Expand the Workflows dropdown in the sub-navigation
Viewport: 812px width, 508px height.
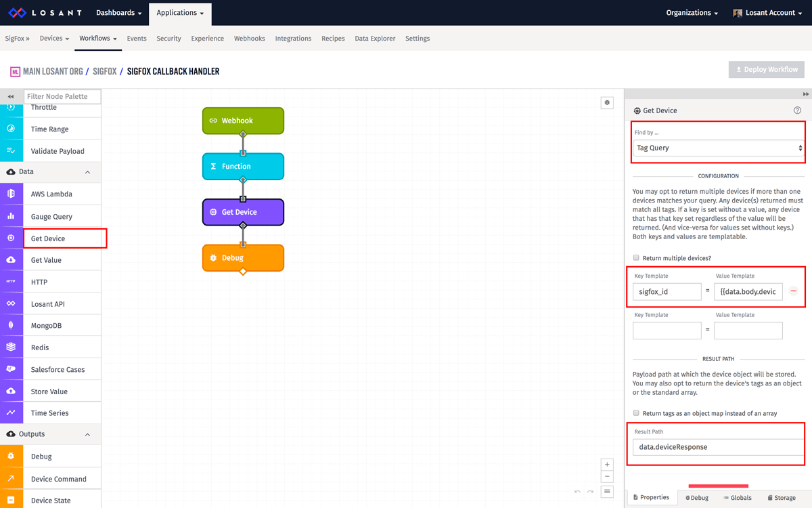98,39
